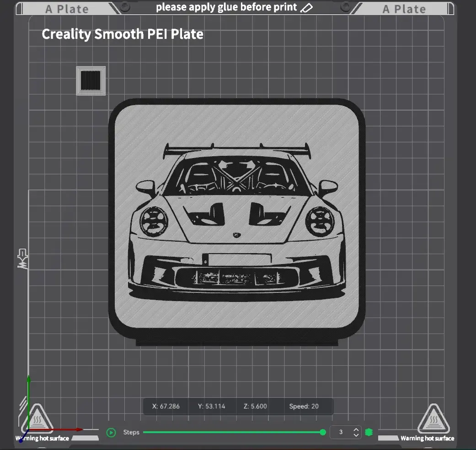Select the prime tower block on the plate
Image resolution: width=476 pixels, height=450 pixels.
(x=91, y=81)
